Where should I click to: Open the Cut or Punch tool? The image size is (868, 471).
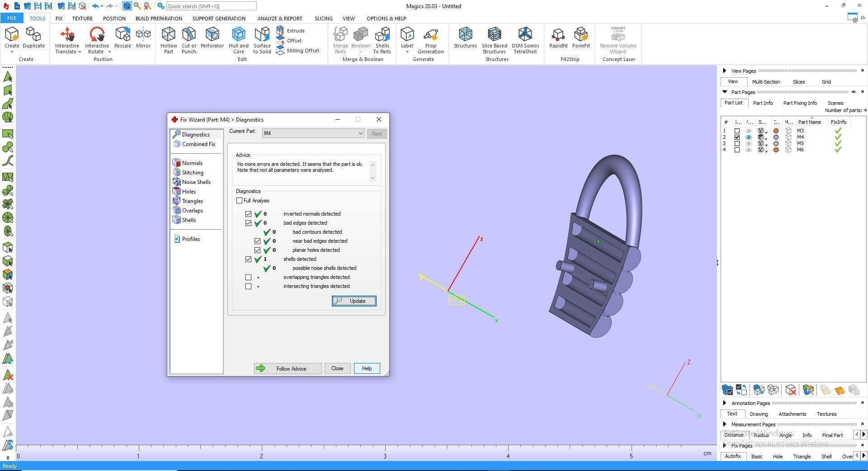coord(189,40)
